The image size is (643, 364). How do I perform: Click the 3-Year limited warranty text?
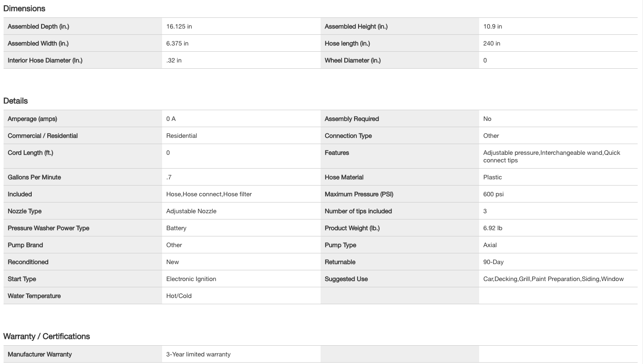click(x=198, y=354)
